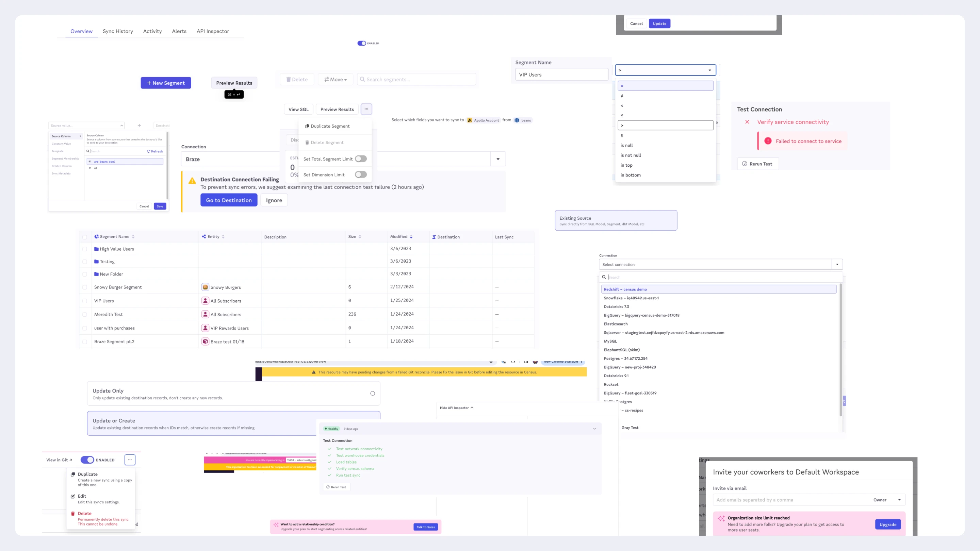Open the sync options three-dots button near ENABLED

[x=130, y=460]
